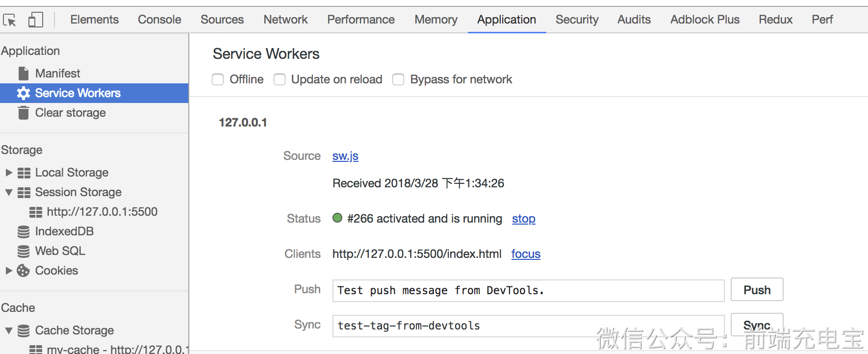
Task: Click the Service Workers gear icon
Action: tap(24, 93)
